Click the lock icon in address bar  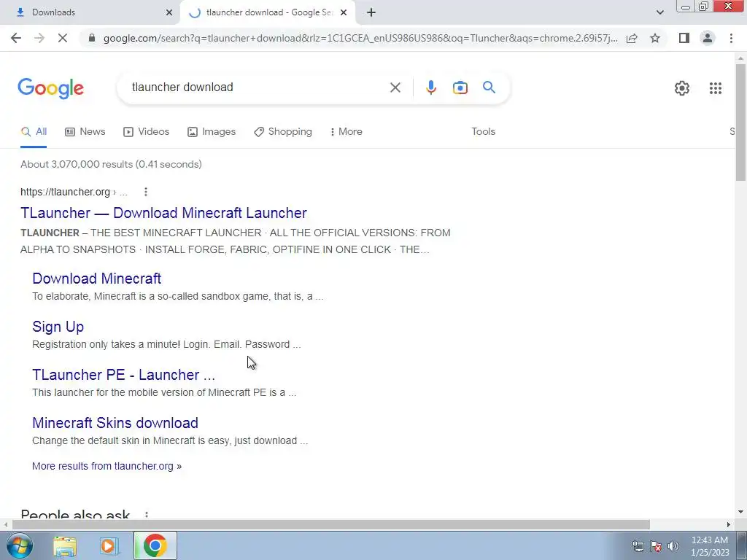92,38
